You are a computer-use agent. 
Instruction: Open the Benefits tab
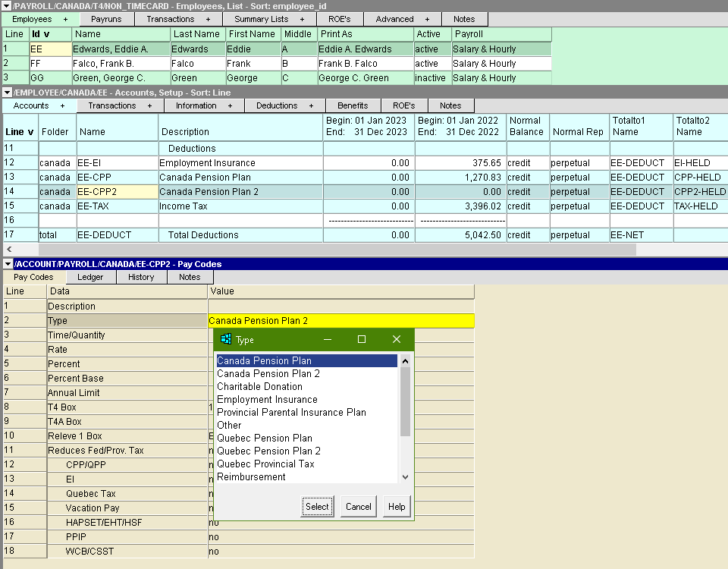353,105
